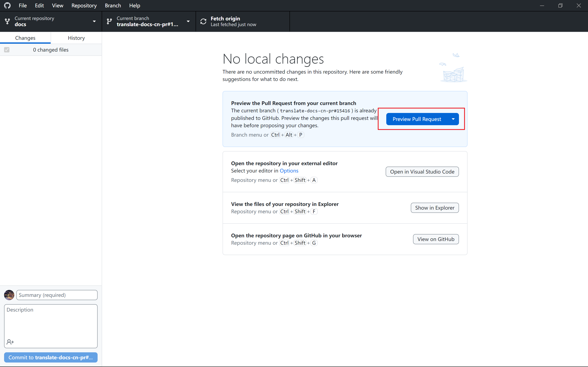Restore the window with the title bar restore icon
The width and height of the screenshot is (588, 367).
[x=560, y=5]
